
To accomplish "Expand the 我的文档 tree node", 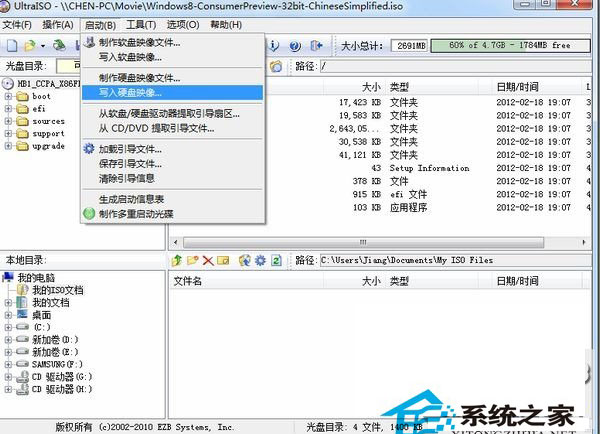I will coord(8,303).
